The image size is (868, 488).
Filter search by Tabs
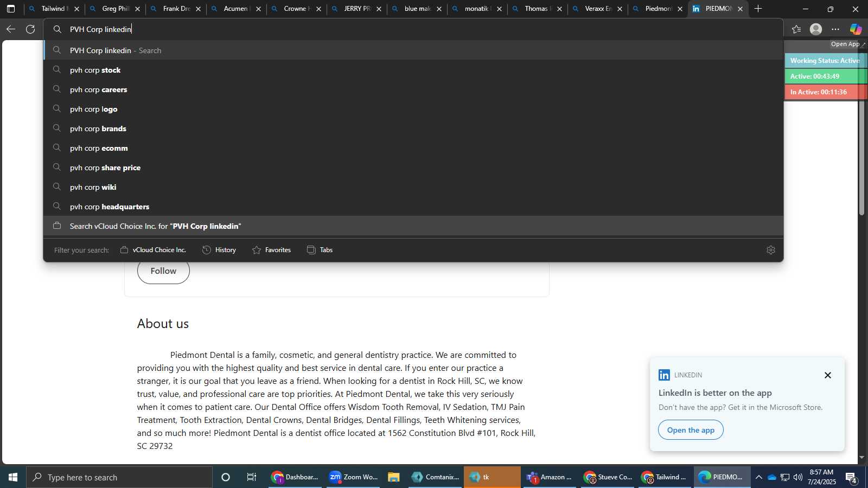point(320,250)
